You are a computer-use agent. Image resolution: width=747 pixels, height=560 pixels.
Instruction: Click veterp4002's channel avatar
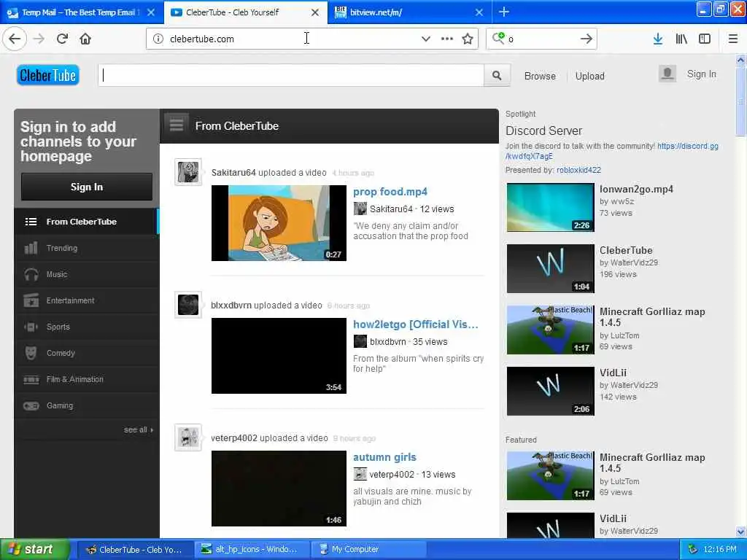coord(188,437)
